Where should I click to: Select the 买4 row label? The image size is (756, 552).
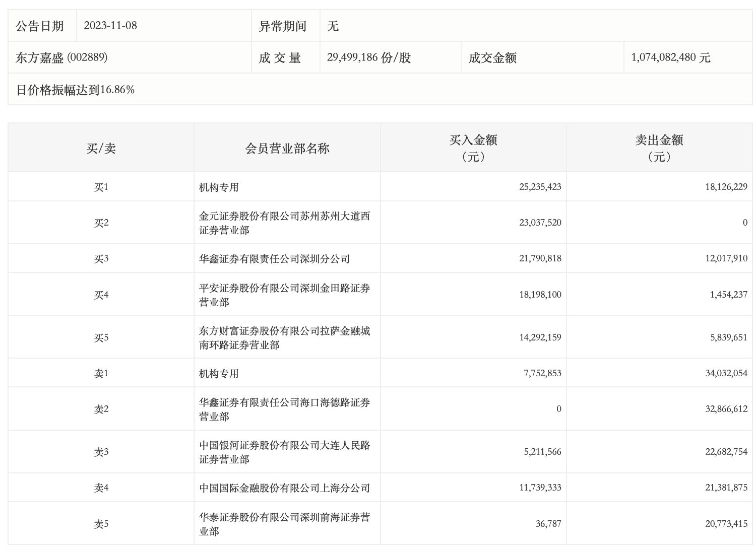101,295
